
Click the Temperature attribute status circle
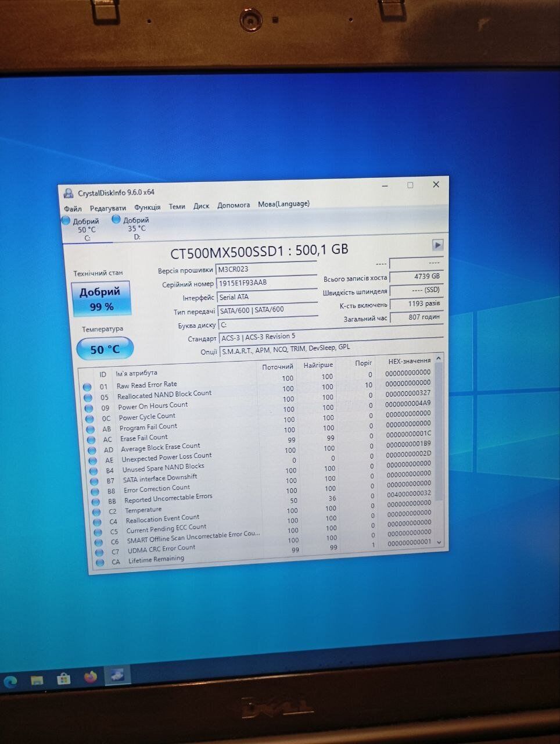[x=95, y=512]
